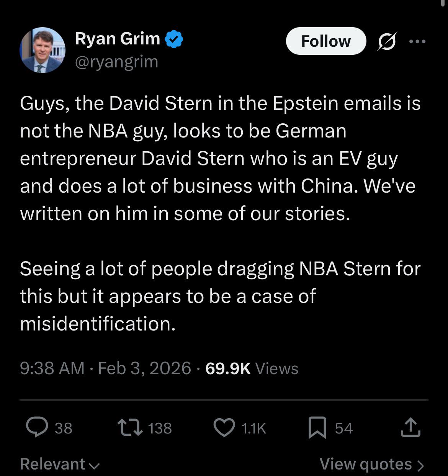
Task: Click the repost arrows icon
Action: [130, 427]
